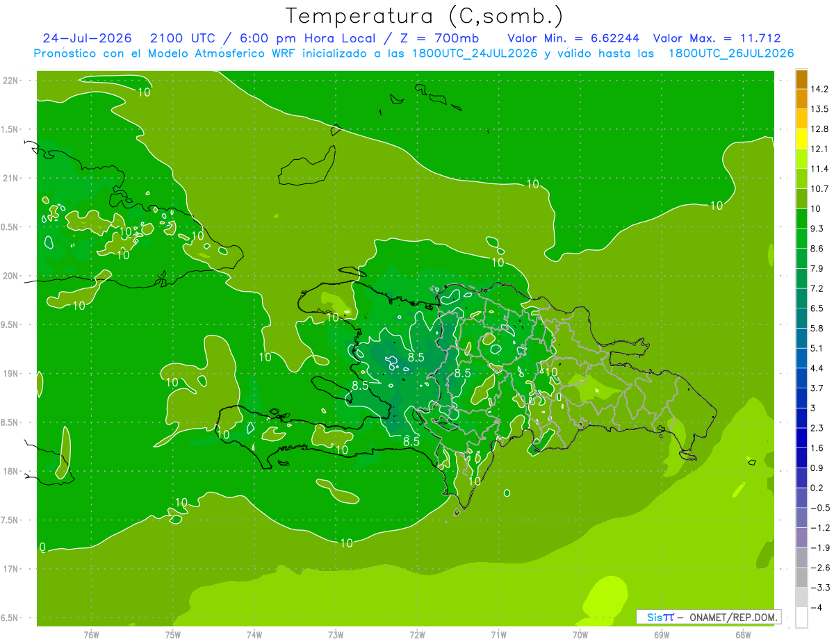Click colorbar value "-3.3"

click(x=820, y=588)
